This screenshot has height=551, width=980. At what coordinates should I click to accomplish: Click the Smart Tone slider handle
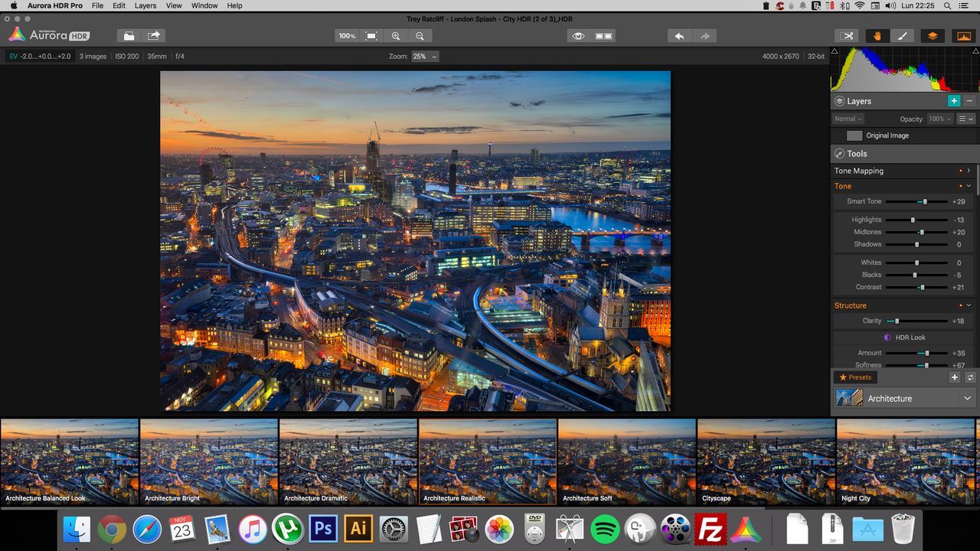tap(925, 201)
